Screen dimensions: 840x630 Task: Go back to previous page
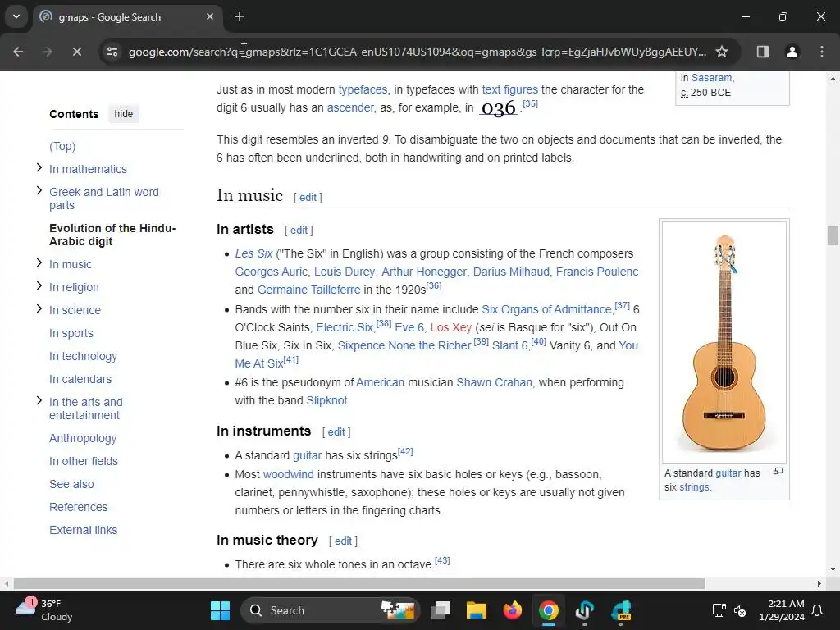pyautogui.click(x=18, y=52)
